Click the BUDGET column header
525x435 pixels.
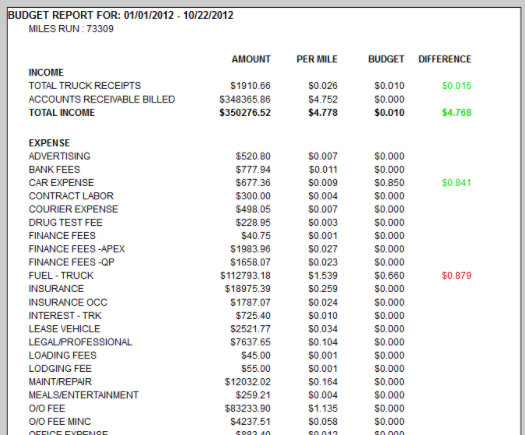386,59
